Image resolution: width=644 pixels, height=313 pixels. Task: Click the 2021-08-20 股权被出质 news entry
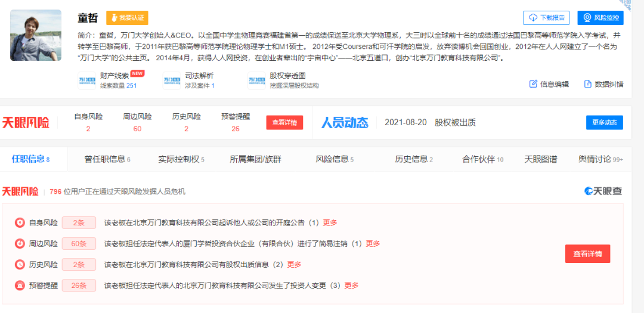[x=430, y=122]
